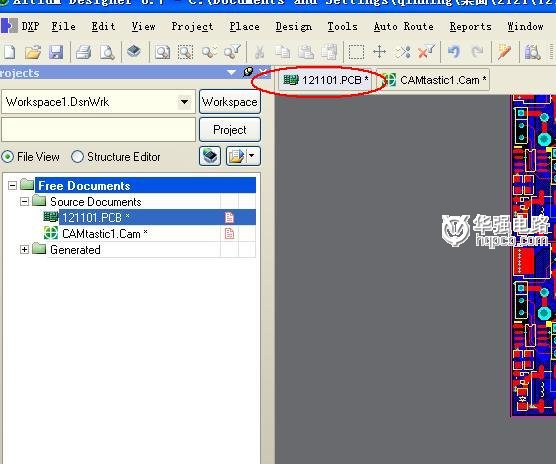The height and width of the screenshot is (464, 556).
Task: Click the Print icon in toolbar
Action: coord(83,52)
